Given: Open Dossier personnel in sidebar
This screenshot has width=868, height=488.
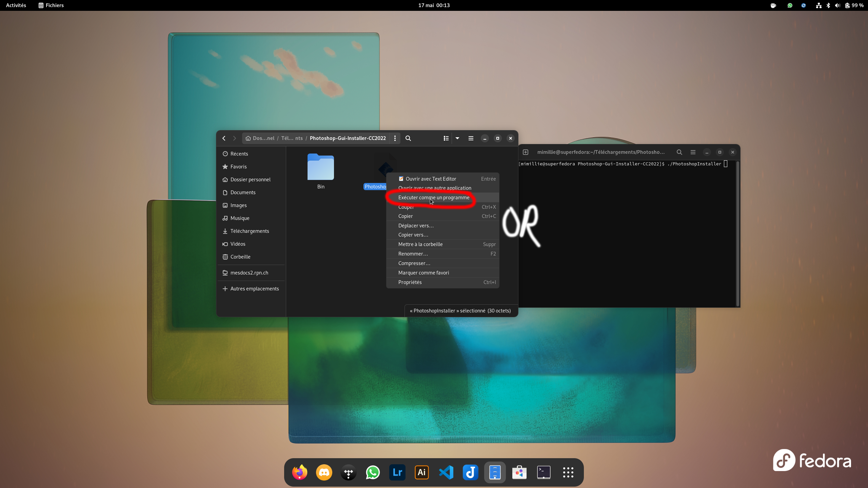Looking at the screenshot, I should [251, 180].
